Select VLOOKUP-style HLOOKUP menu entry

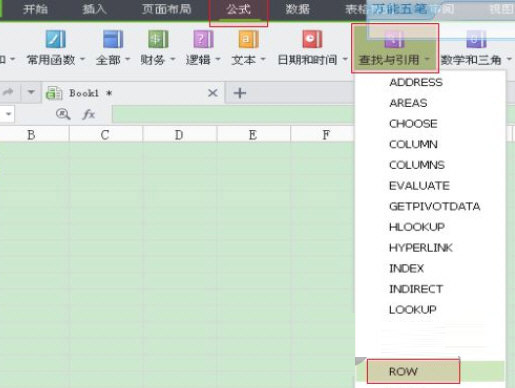click(x=417, y=227)
